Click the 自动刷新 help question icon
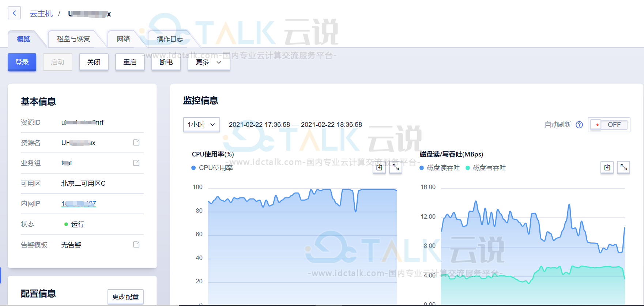Image resolution: width=644 pixels, height=306 pixels. (x=579, y=125)
